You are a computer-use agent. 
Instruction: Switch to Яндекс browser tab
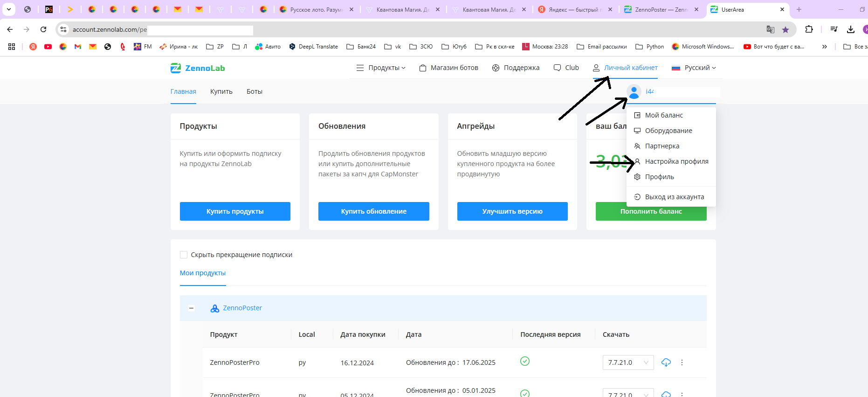[575, 9]
